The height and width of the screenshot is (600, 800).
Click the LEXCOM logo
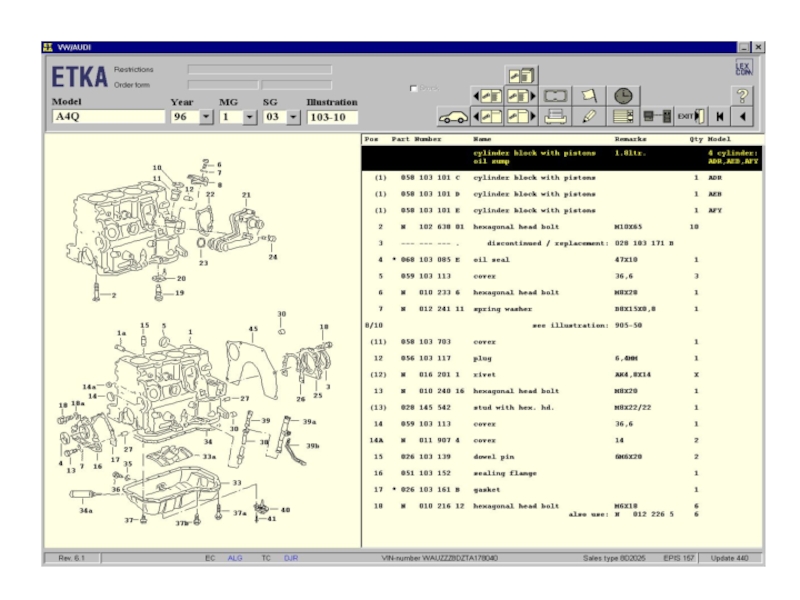coord(743,68)
